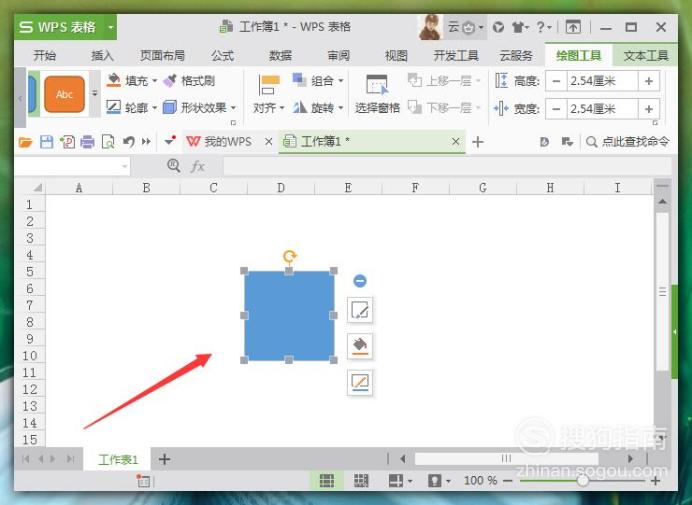The width and height of the screenshot is (692, 505).
Task: Click the 格式刷 format painter
Action: click(x=189, y=81)
